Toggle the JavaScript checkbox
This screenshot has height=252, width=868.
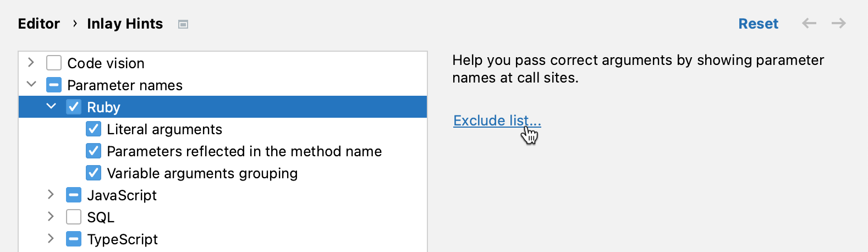(x=74, y=195)
